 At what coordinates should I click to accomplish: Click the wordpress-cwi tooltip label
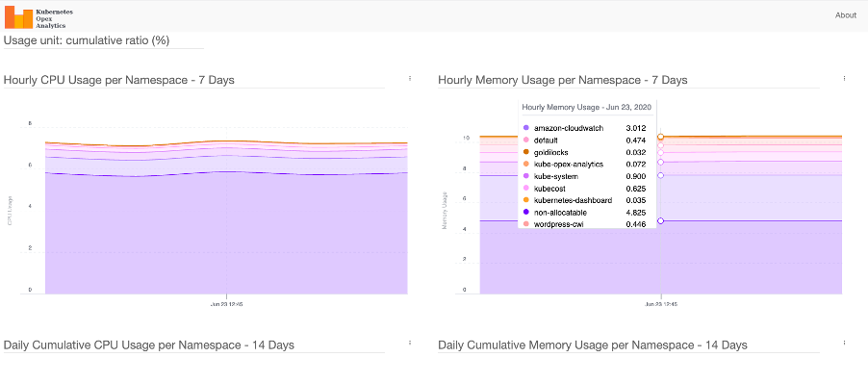[558, 224]
